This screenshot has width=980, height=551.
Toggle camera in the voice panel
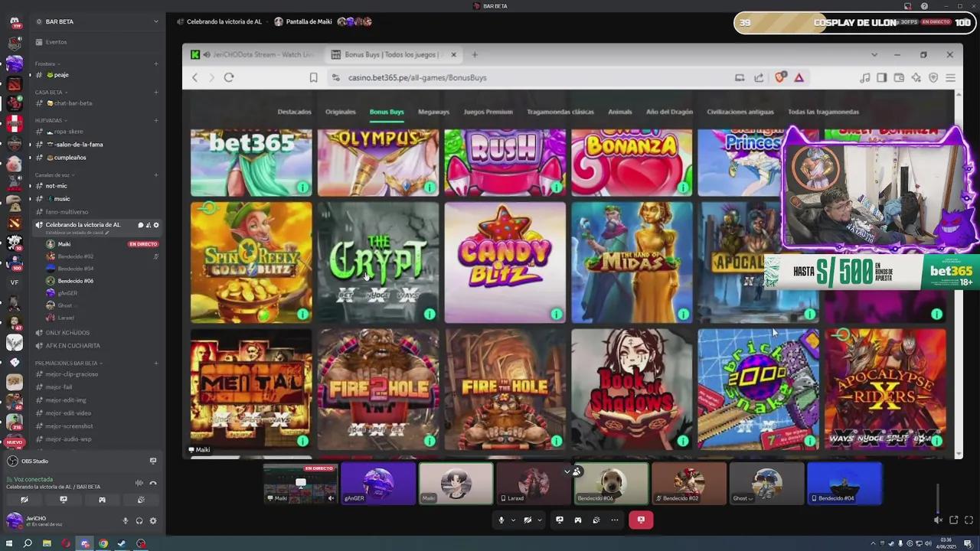pyautogui.click(x=24, y=500)
